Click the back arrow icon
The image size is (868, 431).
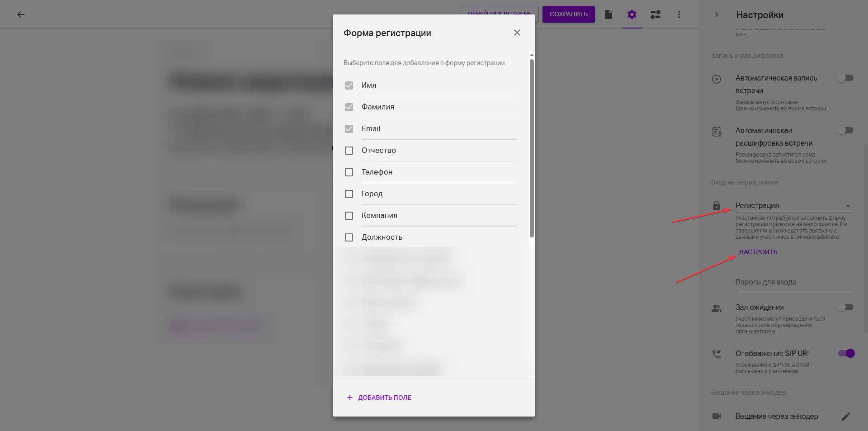click(21, 14)
